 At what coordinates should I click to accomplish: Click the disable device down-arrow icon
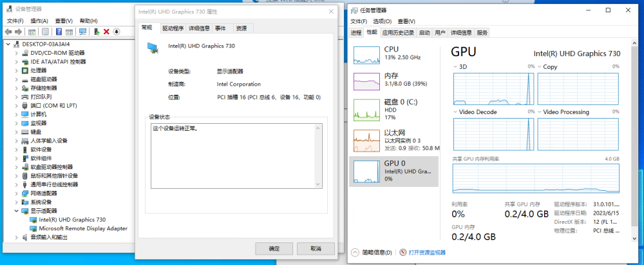coord(116,32)
